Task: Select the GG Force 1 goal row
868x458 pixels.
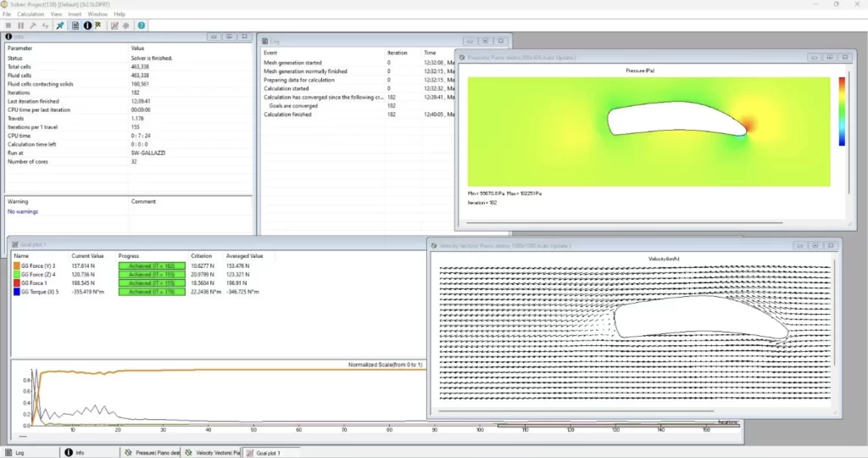Action: point(38,283)
